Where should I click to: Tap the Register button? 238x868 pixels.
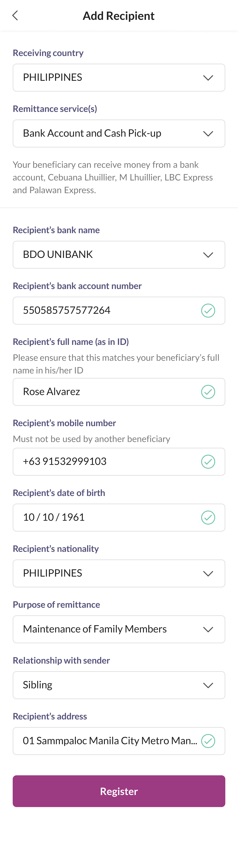coord(119,791)
